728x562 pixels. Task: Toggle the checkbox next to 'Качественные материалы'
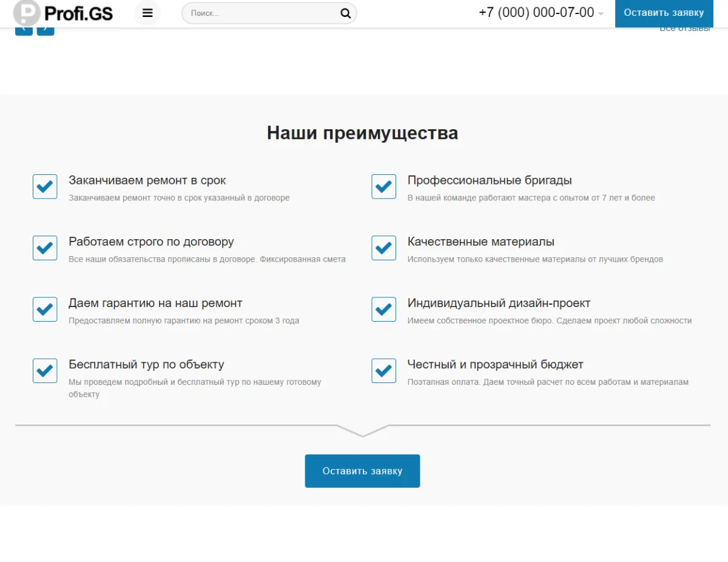(383, 248)
